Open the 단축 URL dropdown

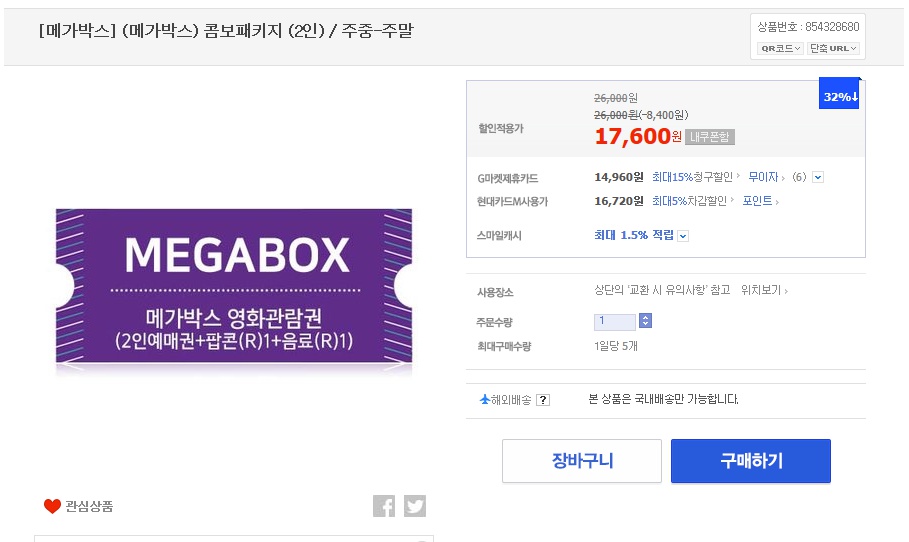tap(834, 48)
